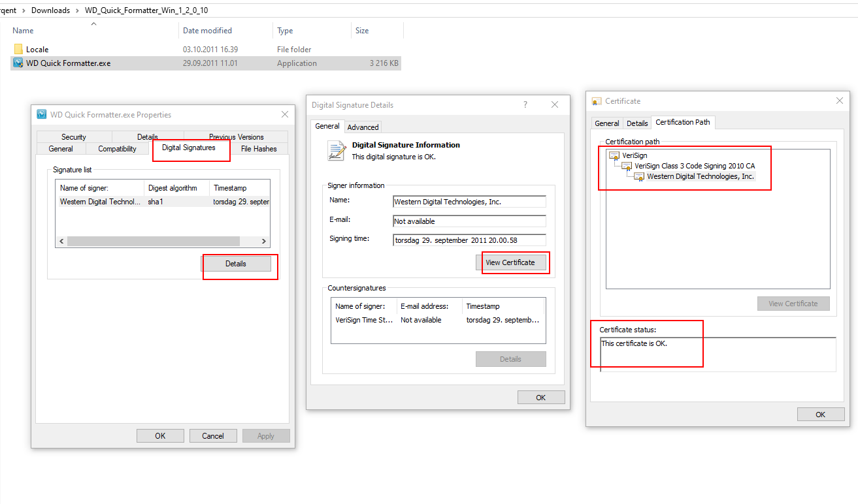Viewport: 858px width, 504px height.
Task: Click the WD Quick Formatter.exe application icon
Action: tap(18, 63)
